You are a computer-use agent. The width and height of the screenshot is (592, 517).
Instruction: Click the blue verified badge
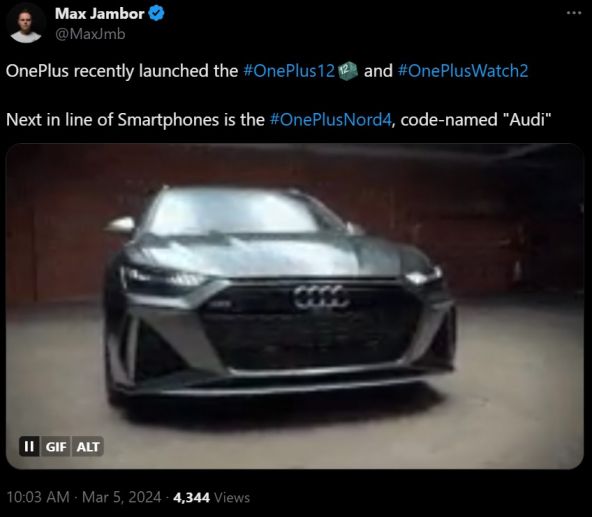click(156, 14)
